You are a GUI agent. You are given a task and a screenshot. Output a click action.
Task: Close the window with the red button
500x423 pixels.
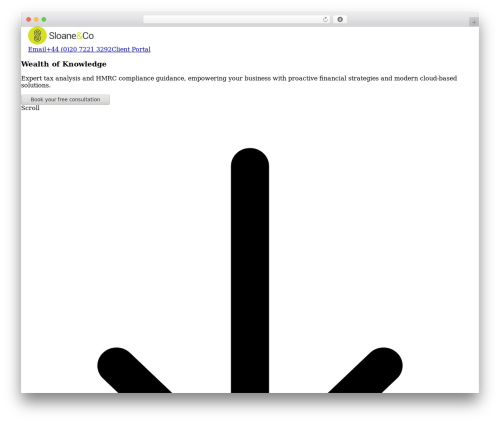coord(29,19)
